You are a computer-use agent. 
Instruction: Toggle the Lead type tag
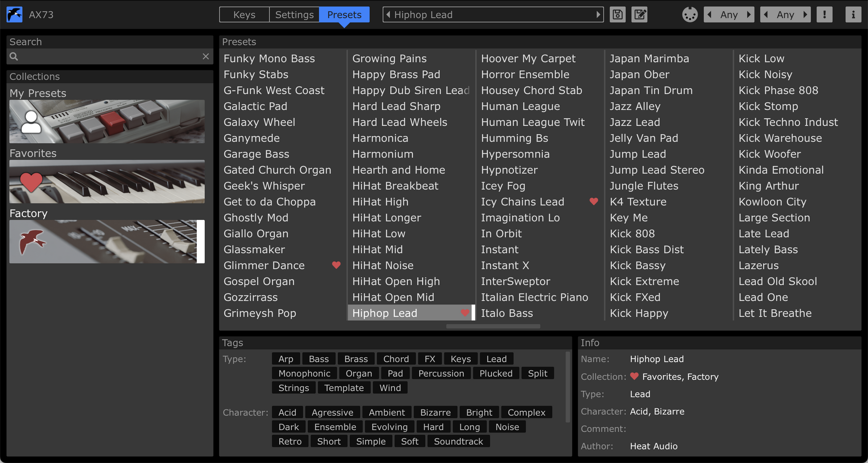coord(496,359)
